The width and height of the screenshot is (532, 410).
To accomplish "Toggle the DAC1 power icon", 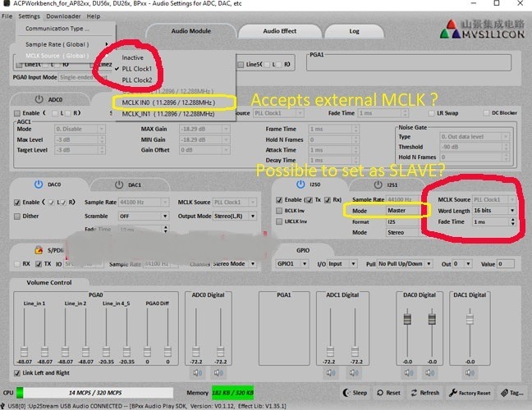I will coord(119,184).
